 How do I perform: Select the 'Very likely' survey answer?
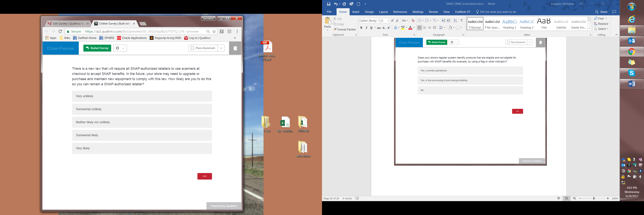tap(142, 148)
